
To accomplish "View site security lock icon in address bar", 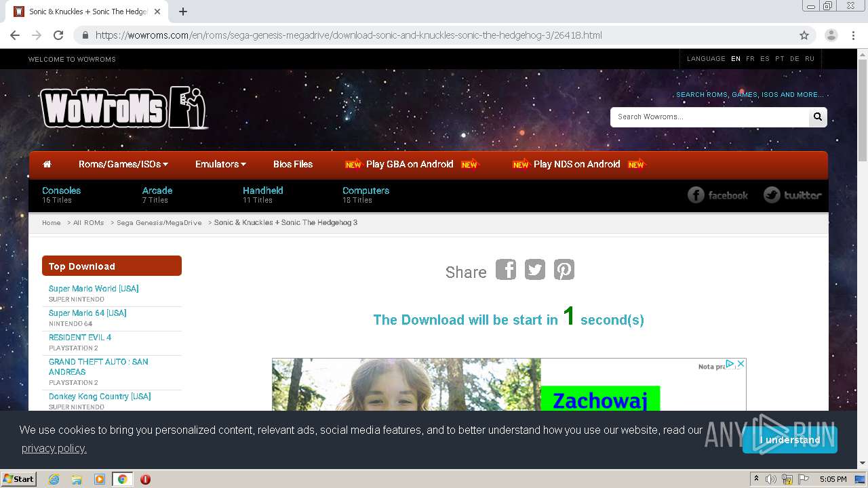I will click(85, 35).
